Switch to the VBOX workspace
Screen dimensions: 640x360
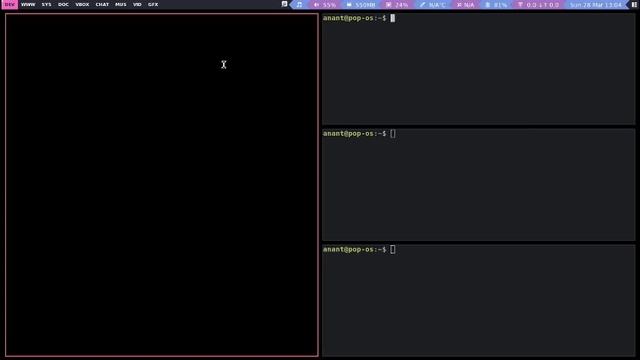[82, 4]
